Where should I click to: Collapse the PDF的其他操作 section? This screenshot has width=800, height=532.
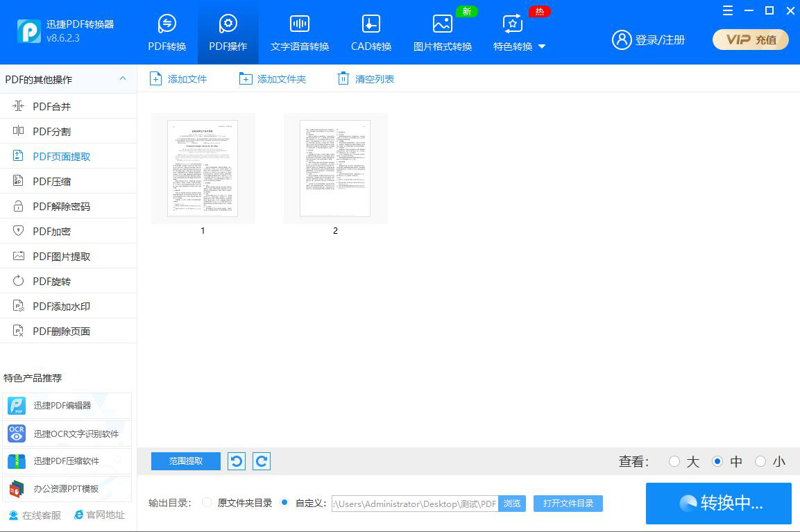click(x=122, y=78)
